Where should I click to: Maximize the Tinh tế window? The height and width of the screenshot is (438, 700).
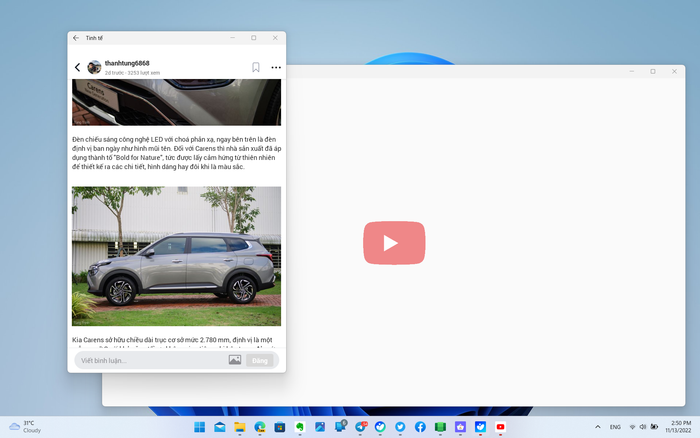(254, 38)
